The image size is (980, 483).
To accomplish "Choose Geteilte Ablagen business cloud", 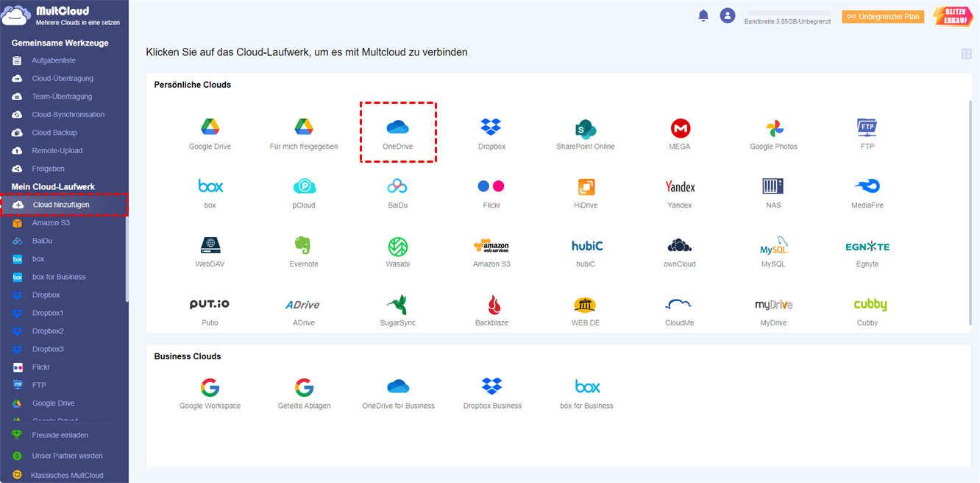I will pos(304,387).
